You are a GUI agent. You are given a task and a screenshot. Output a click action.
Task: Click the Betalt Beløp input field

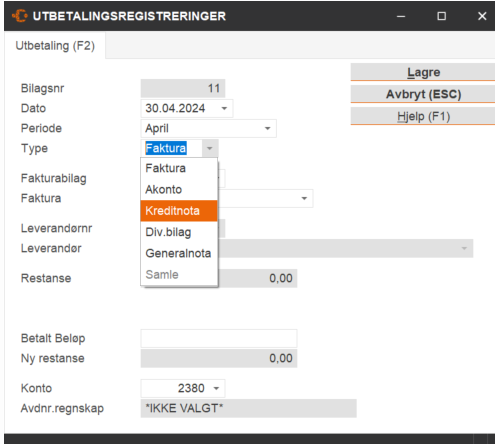[219, 338]
